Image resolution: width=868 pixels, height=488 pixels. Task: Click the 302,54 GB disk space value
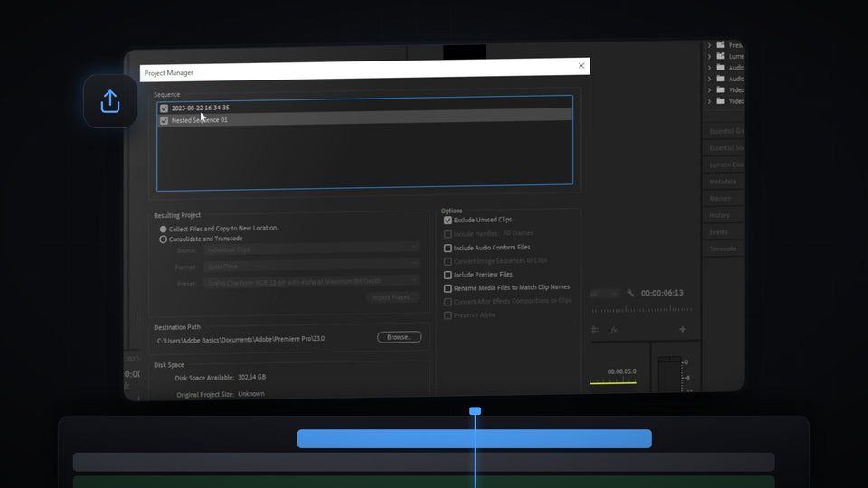[x=252, y=378]
